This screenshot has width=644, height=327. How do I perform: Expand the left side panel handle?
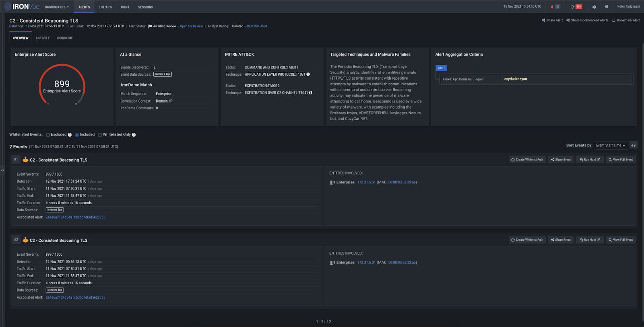tap(2, 170)
